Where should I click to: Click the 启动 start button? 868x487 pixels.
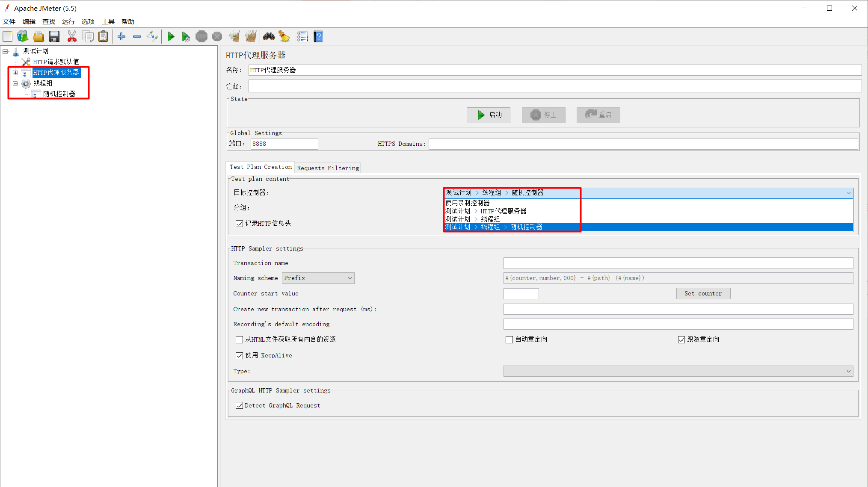(489, 115)
